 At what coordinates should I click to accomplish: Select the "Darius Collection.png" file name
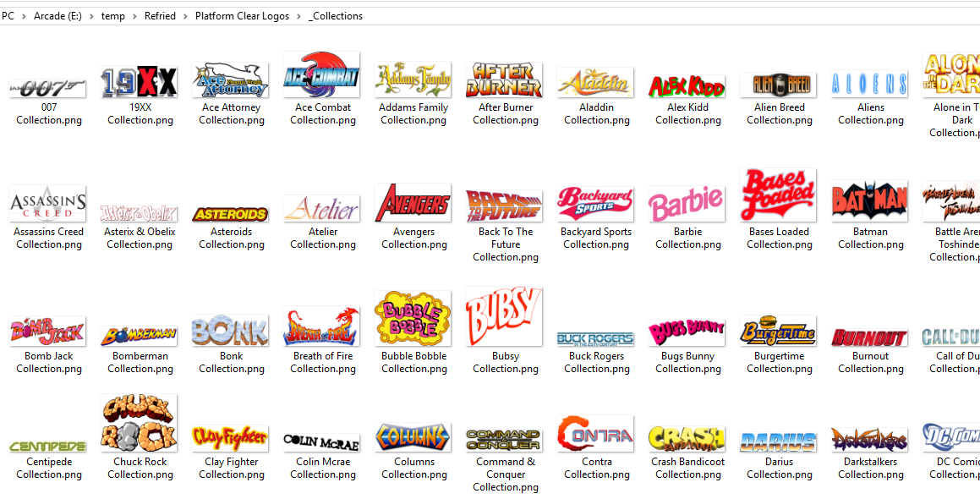(x=779, y=468)
